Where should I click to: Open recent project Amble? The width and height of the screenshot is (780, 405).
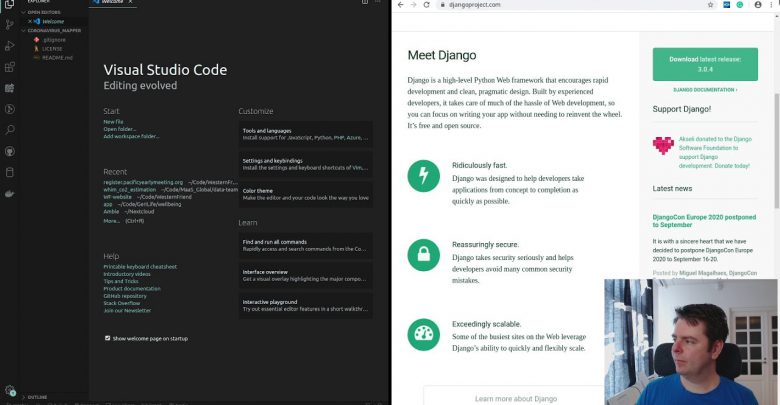pyautogui.click(x=111, y=211)
